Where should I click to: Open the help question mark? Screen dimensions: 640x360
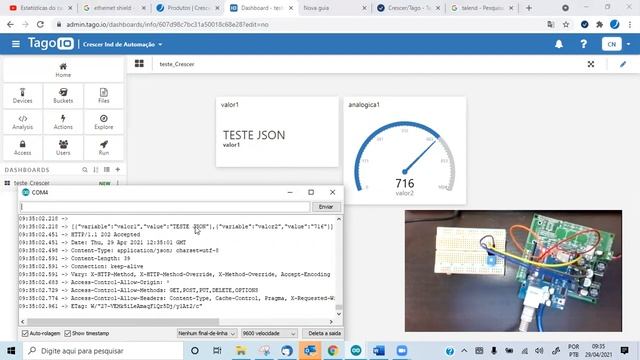(x=584, y=44)
